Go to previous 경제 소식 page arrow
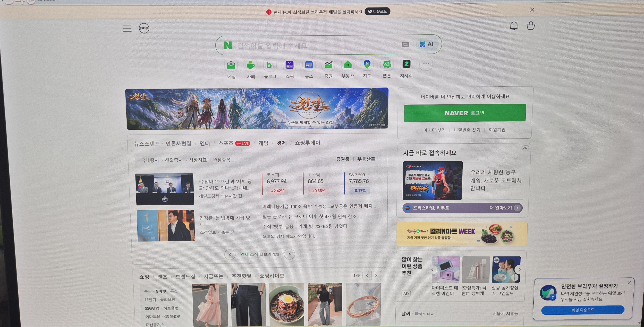 click(230, 255)
